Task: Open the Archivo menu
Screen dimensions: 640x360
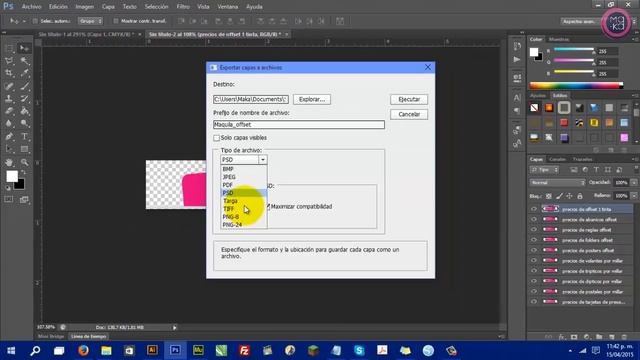Action: pos(31,7)
